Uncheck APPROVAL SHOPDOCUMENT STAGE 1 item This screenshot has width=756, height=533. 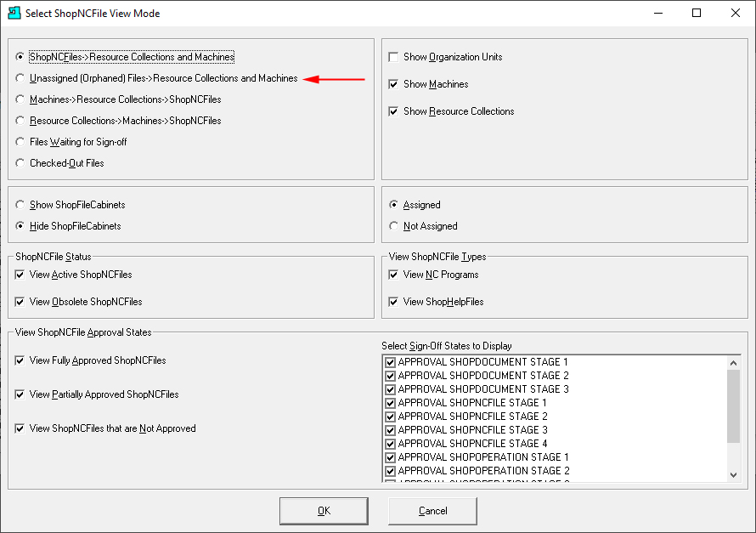(391, 362)
